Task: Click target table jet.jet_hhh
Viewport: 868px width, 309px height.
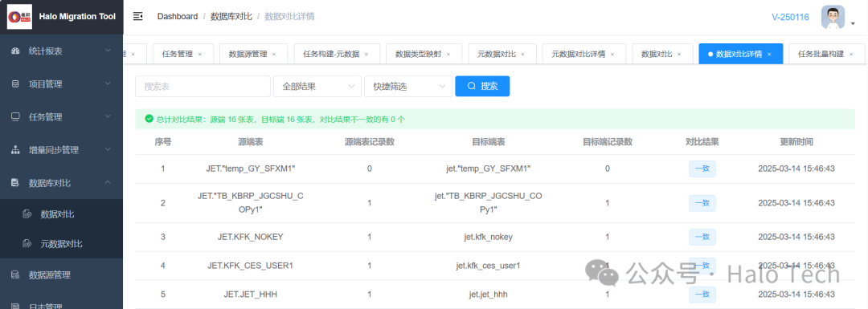Action: [489, 294]
